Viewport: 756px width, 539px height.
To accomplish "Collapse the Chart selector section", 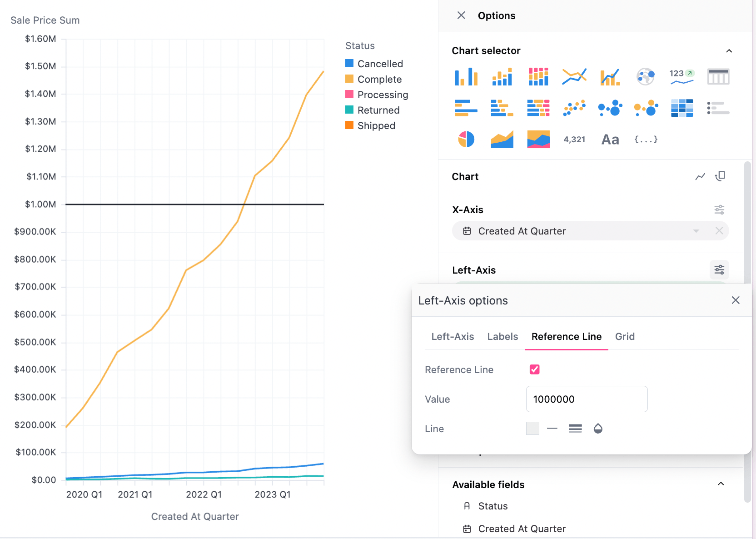I will pyautogui.click(x=729, y=51).
